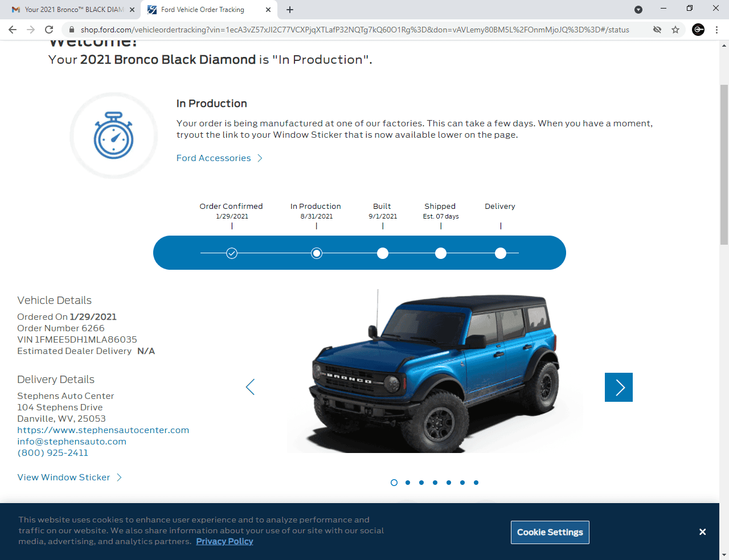
Task: Reload the Ford tracking page
Action: tap(49, 30)
